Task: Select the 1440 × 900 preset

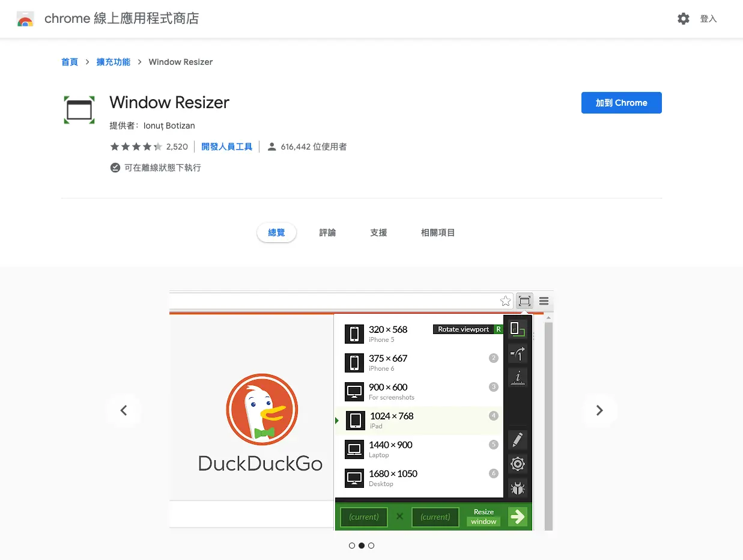Action: pos(419,449)
